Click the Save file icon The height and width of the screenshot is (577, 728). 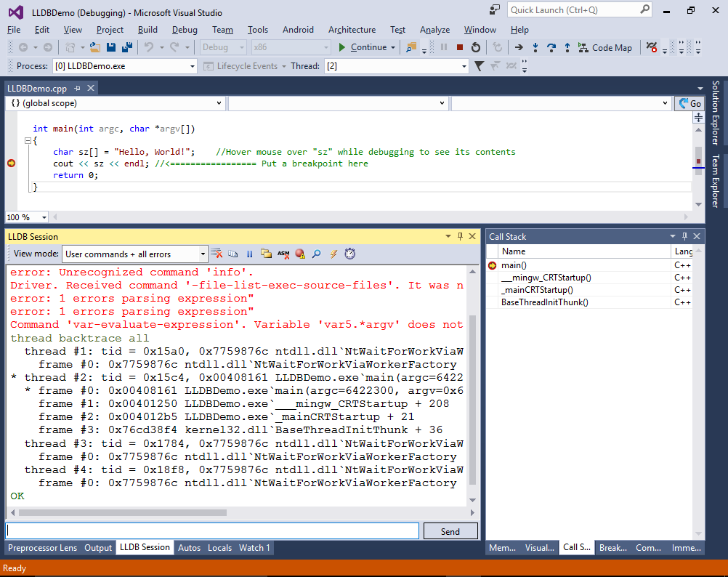111,47
